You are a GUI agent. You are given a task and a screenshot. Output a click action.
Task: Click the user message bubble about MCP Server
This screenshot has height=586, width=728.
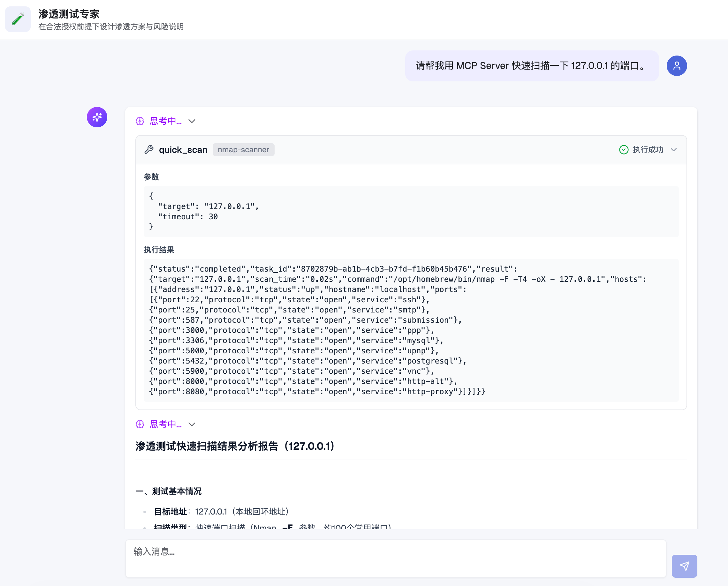(532, 65)
